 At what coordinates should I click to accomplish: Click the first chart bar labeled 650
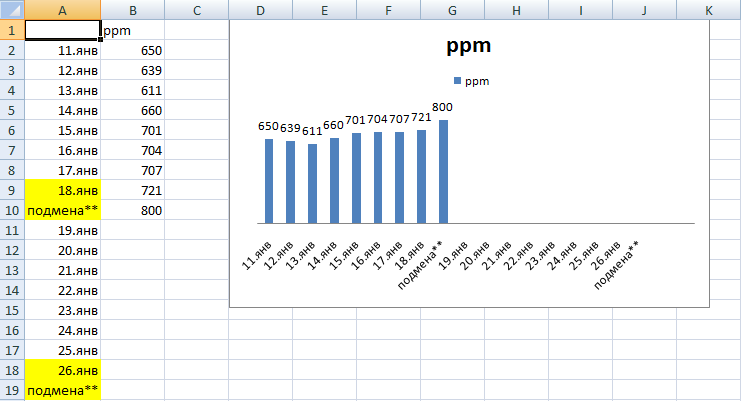tap(269, 181)
